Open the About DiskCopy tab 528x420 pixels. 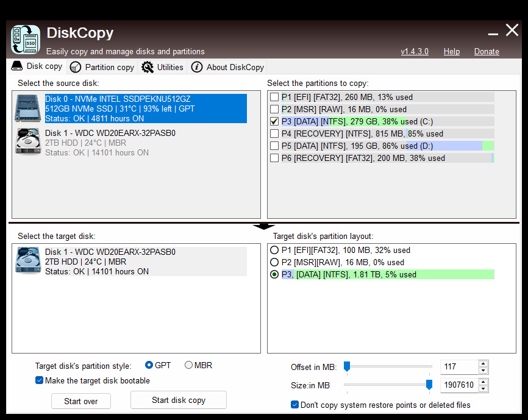[x=227, y=67]
